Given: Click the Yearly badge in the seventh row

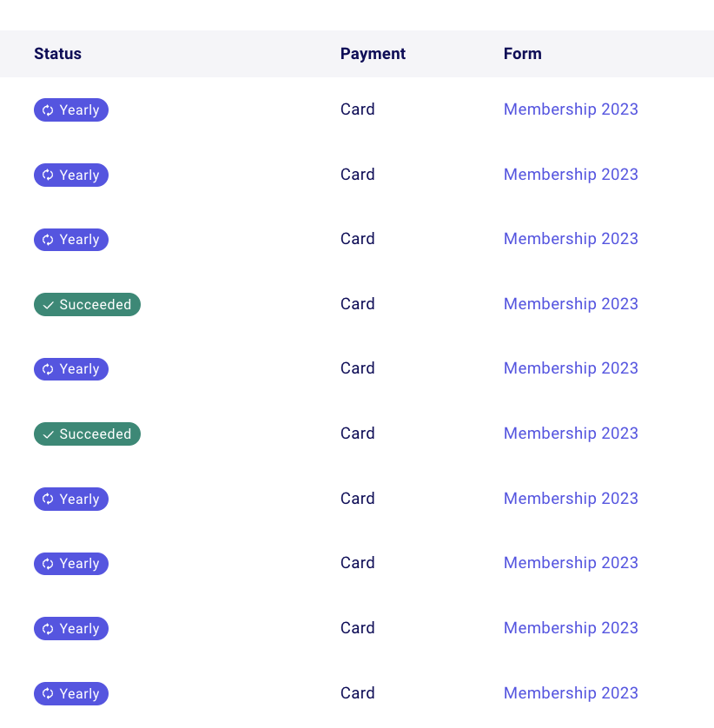Looking at the screenshot, I should tap(71, 500).
